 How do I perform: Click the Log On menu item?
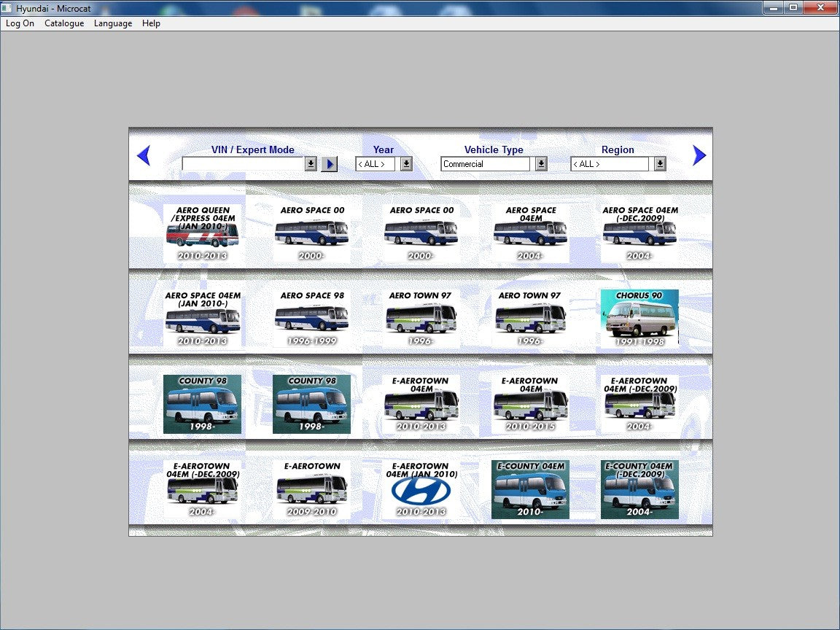click(20, 23)
